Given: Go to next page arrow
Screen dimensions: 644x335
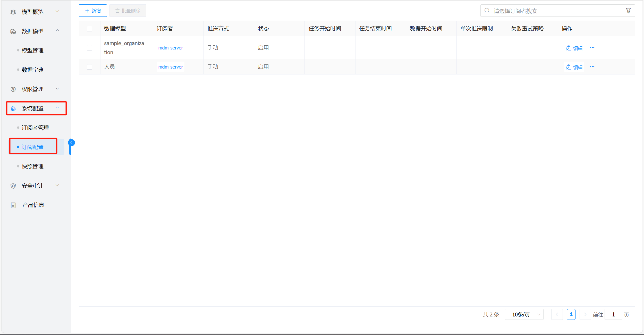Looking at the screenshot, I should click(x=585, y=314).
